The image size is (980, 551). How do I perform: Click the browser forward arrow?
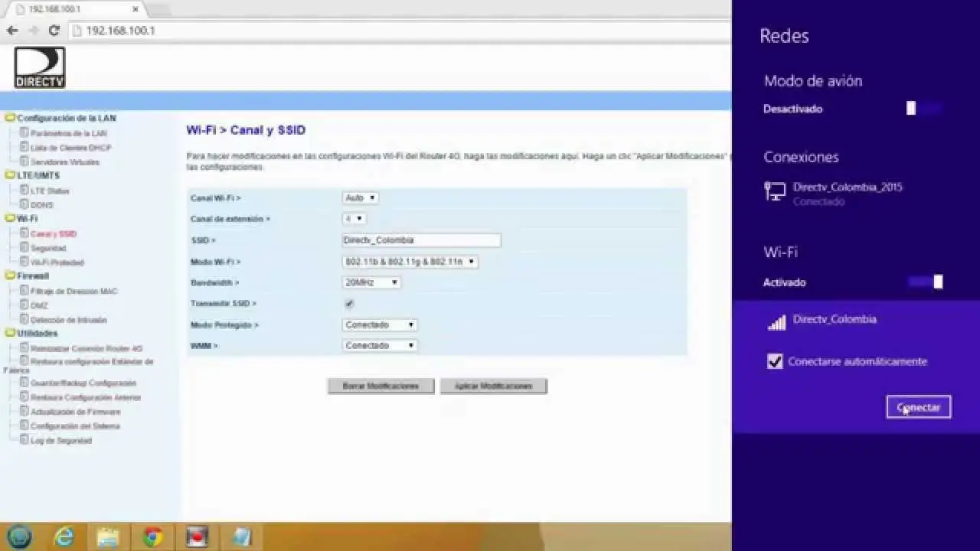coord(33,31)
